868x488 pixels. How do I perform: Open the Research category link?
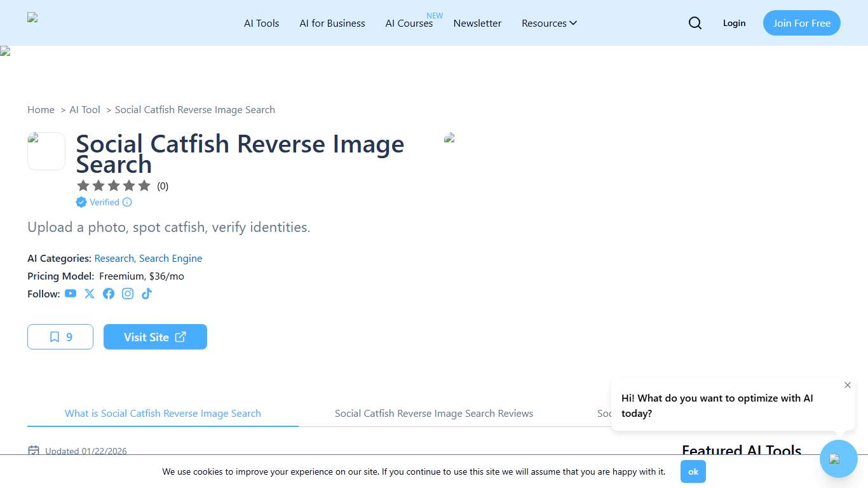[x=114, y=258]
